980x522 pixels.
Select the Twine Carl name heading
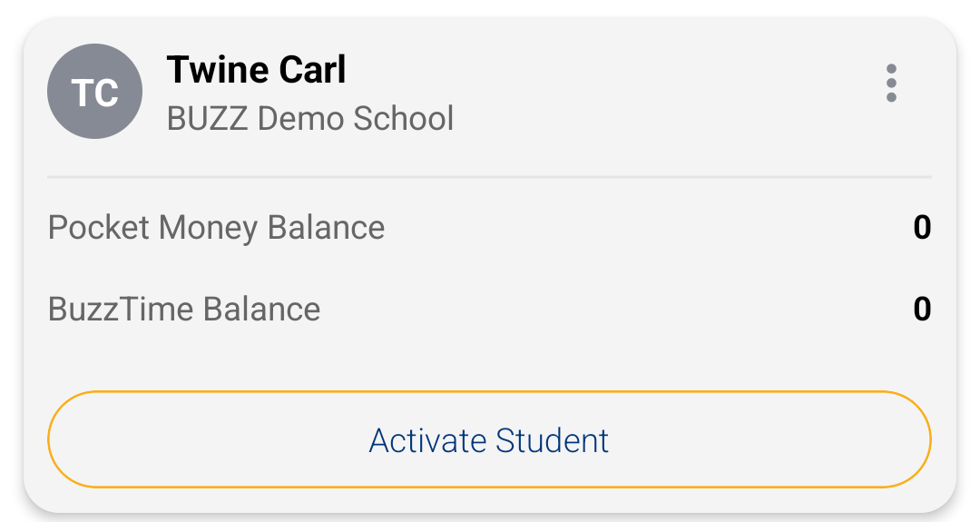coord(257,70)
